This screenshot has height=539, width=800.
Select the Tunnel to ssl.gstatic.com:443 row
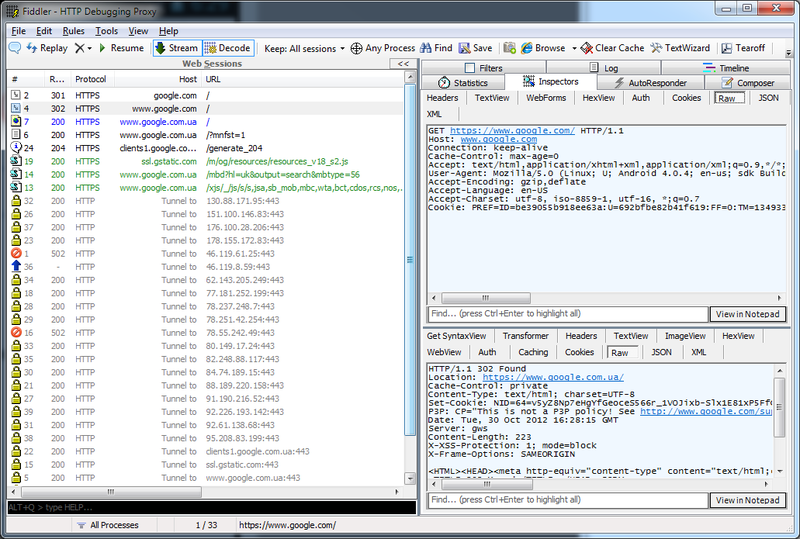click(205, 464)
